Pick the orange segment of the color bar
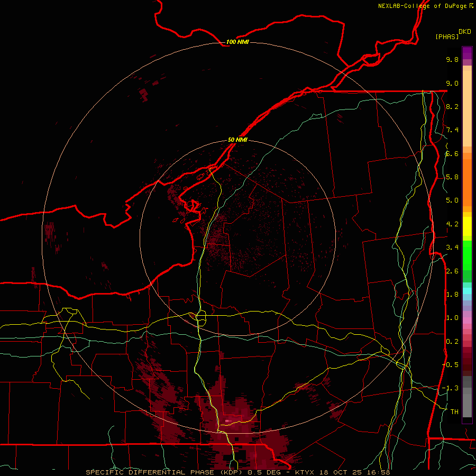 (467, 182)
